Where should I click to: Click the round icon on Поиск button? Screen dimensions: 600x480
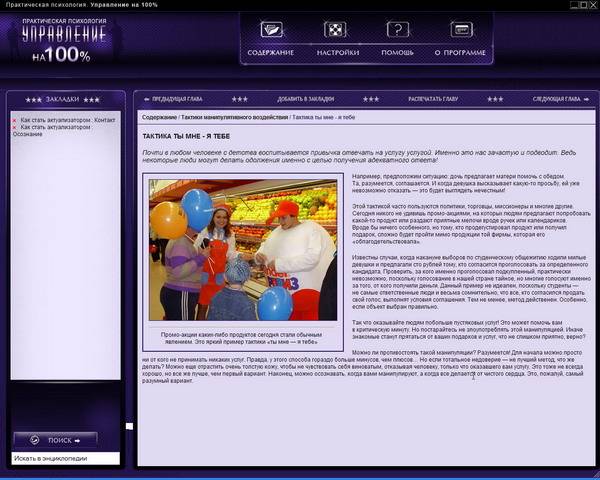(34, 439)
